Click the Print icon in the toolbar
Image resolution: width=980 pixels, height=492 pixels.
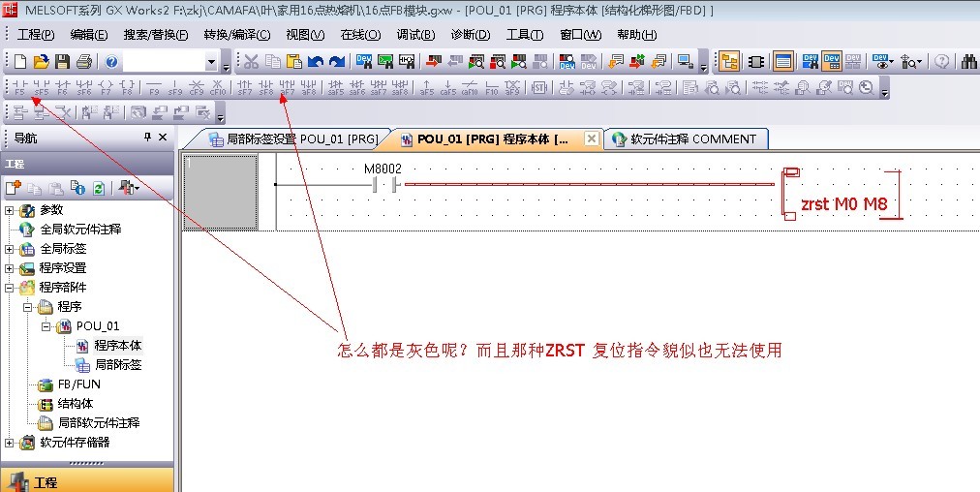[x=83, y=62]
